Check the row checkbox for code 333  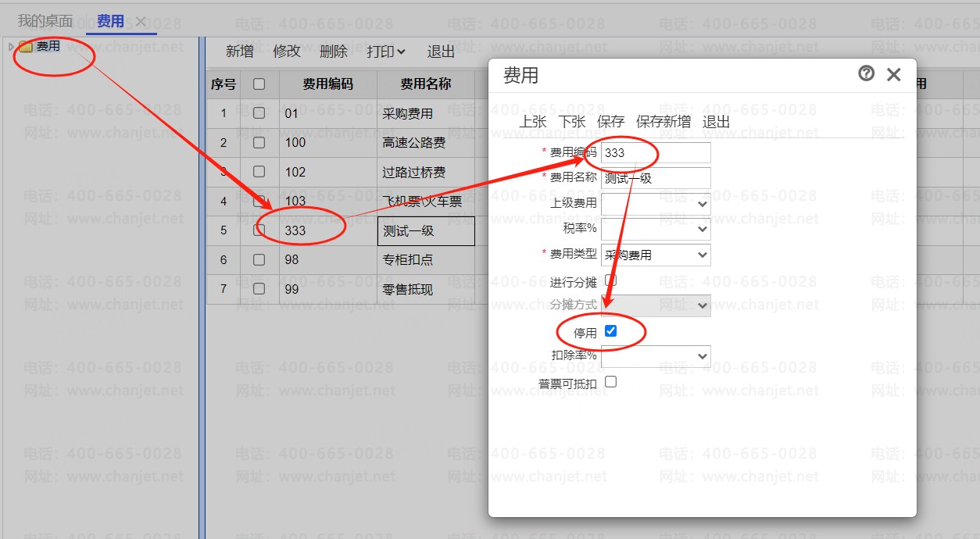coord(259,230)
